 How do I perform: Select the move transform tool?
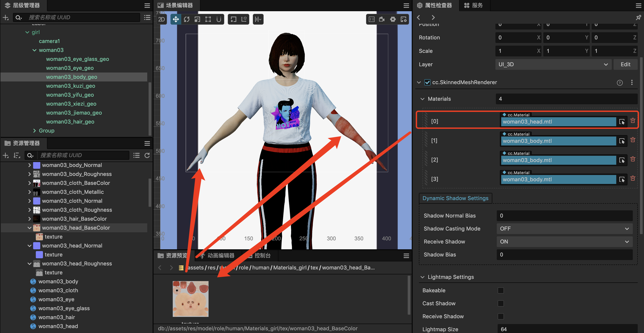pyautogui.click(x=176, y=19)
